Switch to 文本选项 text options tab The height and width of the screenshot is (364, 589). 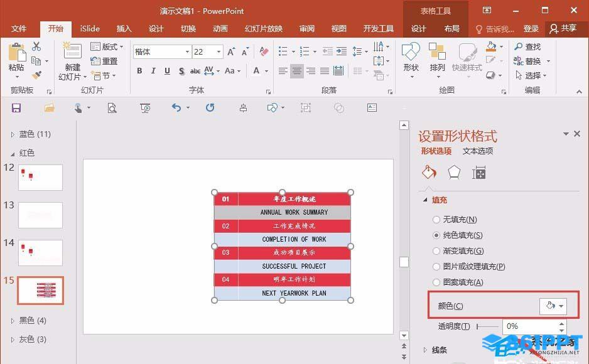coord(477,151)
